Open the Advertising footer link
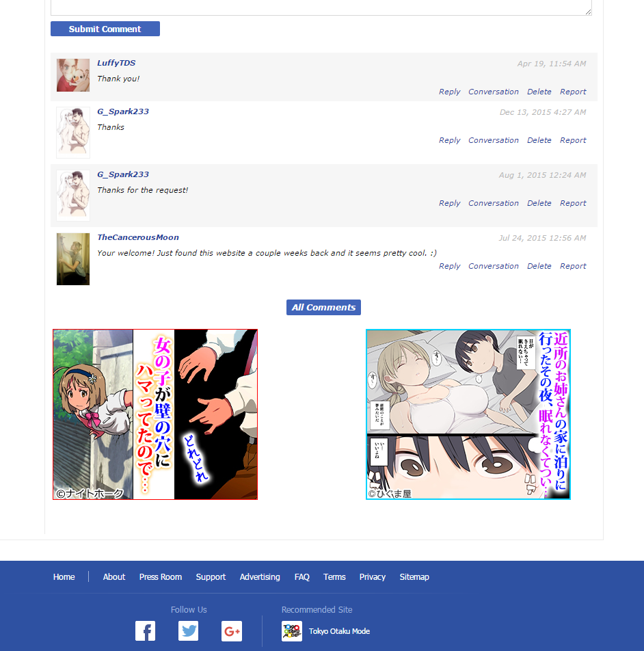The height and width of the screenshot is (651, 644). pos(260,576)
